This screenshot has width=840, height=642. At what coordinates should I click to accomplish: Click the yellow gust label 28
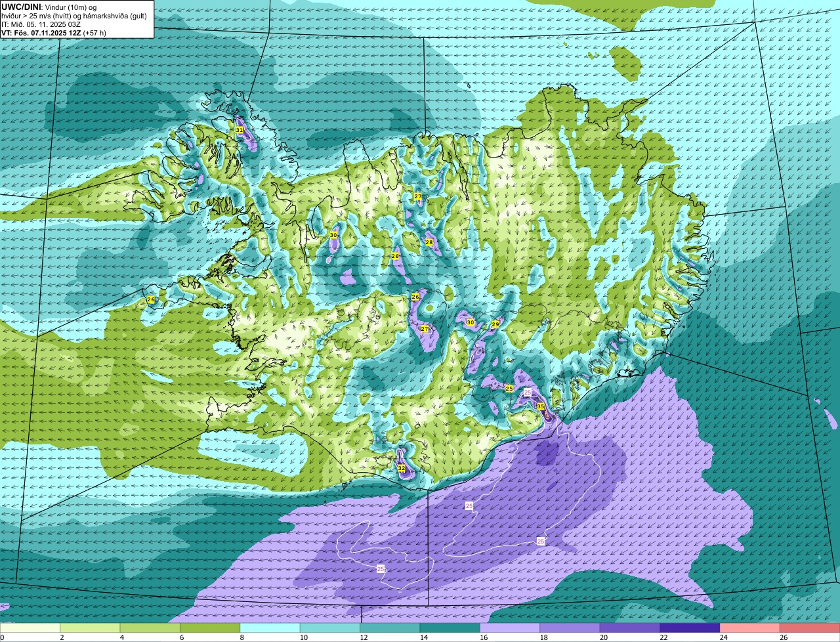tap(429, 242)
